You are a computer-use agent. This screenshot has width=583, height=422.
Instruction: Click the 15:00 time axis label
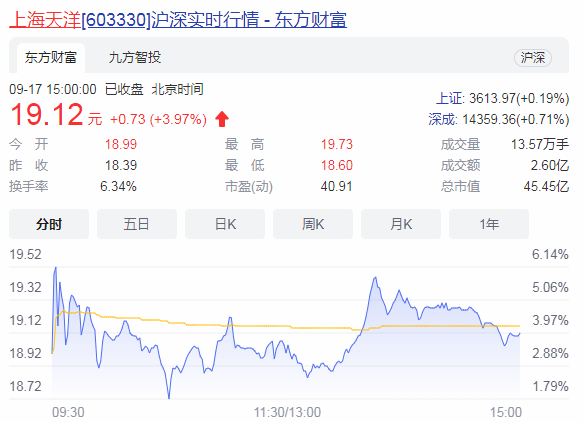pos(506,412)
